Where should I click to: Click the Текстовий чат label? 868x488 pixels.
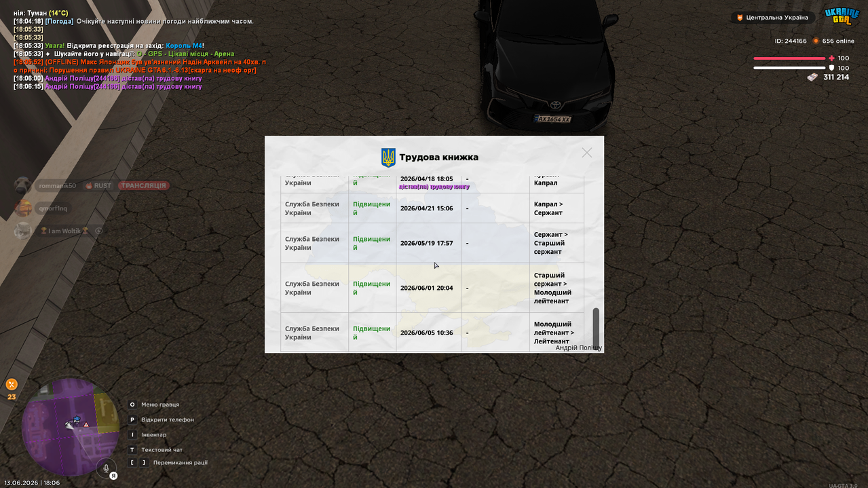(x=162, y=449)
